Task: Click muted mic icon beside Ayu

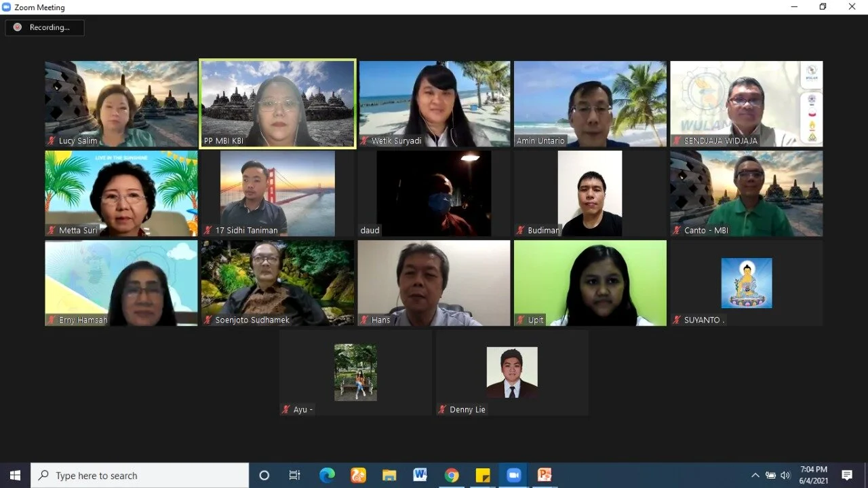Action: coord(286,410)
